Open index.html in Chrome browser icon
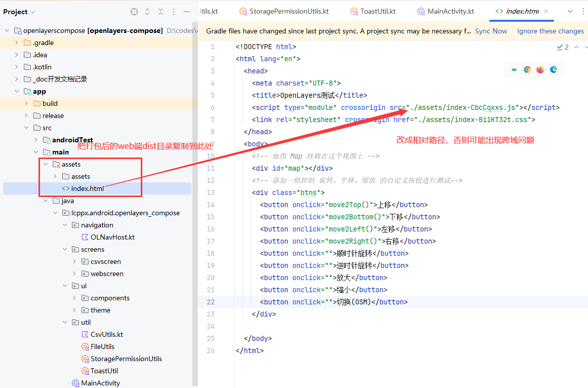This screenshot has height=388, width=588. coord(527,69)
